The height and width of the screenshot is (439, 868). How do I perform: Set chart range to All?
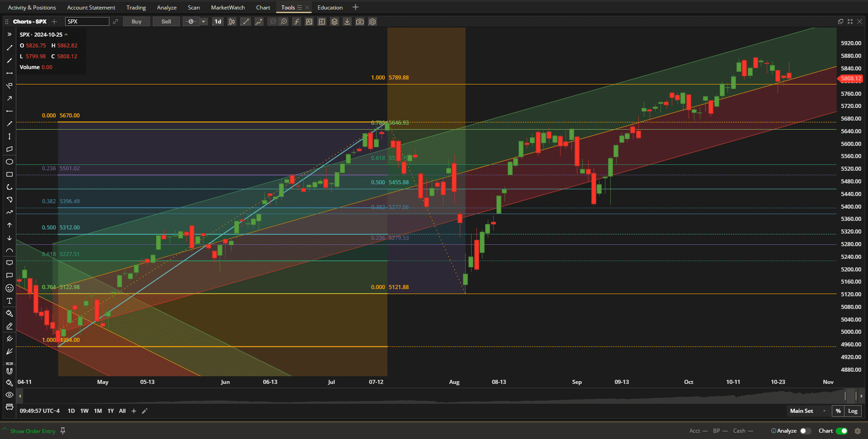point(122,411)
